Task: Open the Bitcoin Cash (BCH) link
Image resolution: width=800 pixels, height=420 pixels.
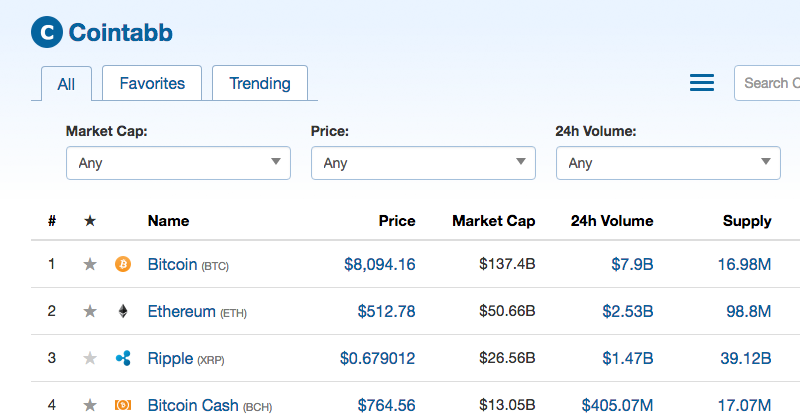Action: 210,405
